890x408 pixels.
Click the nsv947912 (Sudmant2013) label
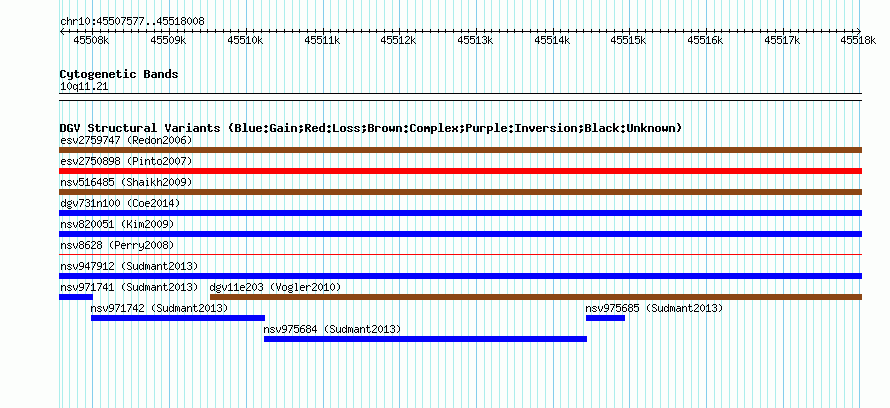(129, 266)
